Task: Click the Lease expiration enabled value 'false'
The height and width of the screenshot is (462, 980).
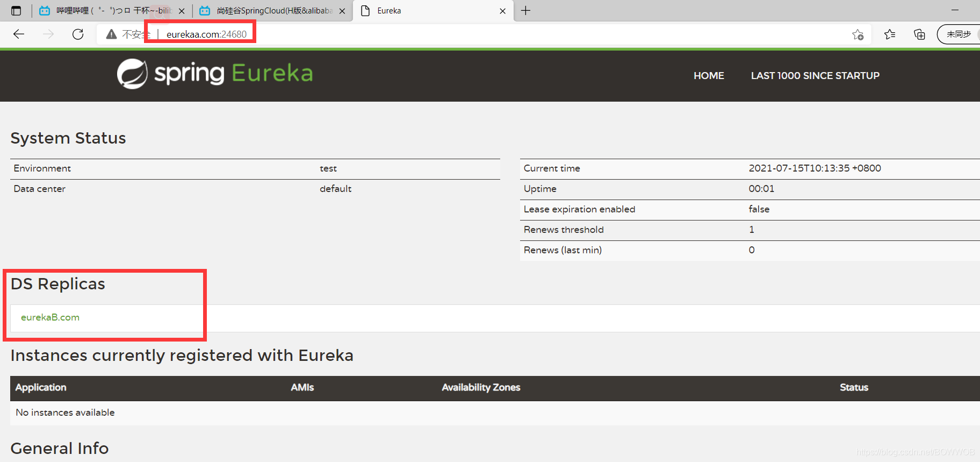Action: click(759, 209)
